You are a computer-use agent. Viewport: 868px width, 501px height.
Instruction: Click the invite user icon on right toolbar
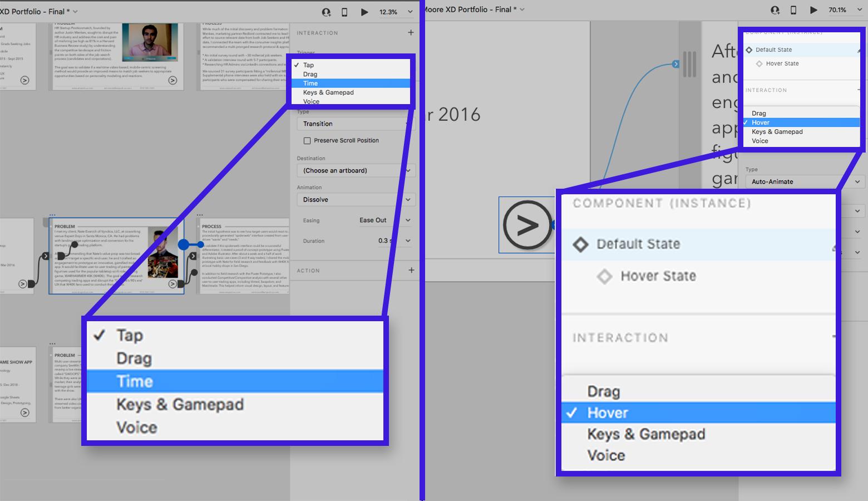(x=775, y=9)
